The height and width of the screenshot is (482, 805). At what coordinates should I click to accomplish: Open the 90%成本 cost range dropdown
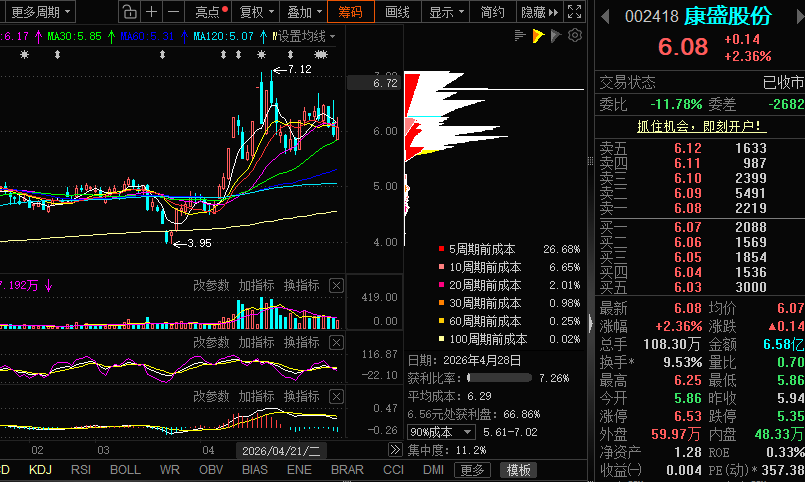441,432
